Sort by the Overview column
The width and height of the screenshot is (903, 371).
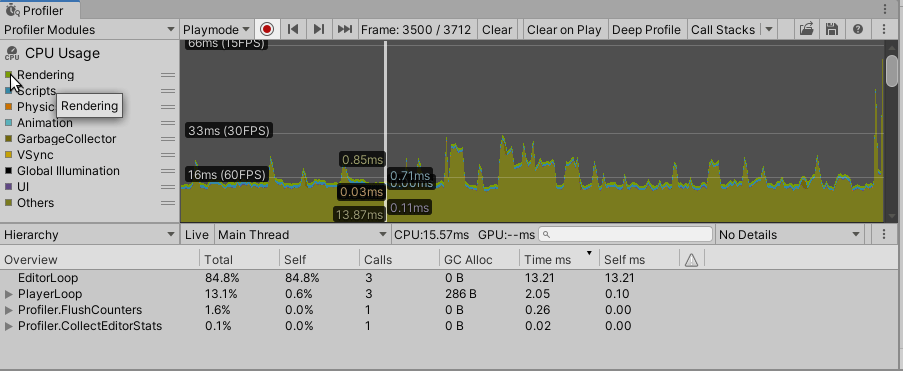pos(100,260)
